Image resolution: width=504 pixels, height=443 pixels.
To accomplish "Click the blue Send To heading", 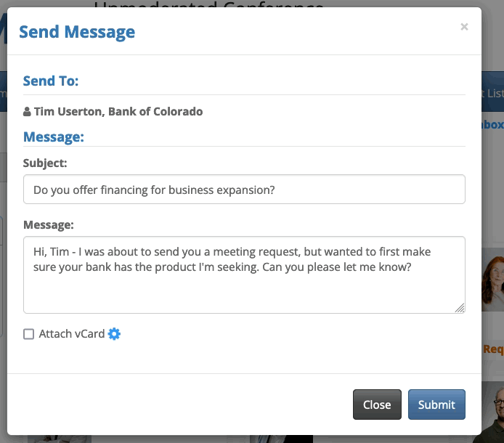I will [x=51, y=81].
